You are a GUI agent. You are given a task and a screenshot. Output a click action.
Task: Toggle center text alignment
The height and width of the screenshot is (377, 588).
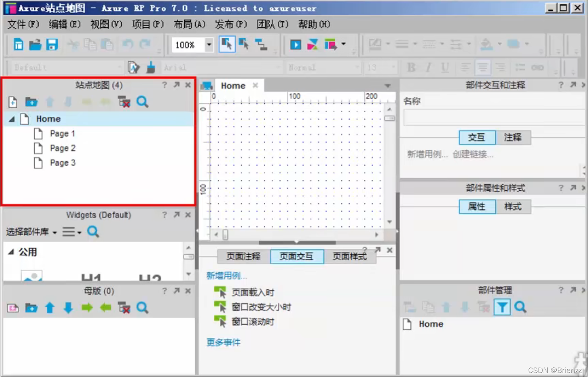coord(482,67)
